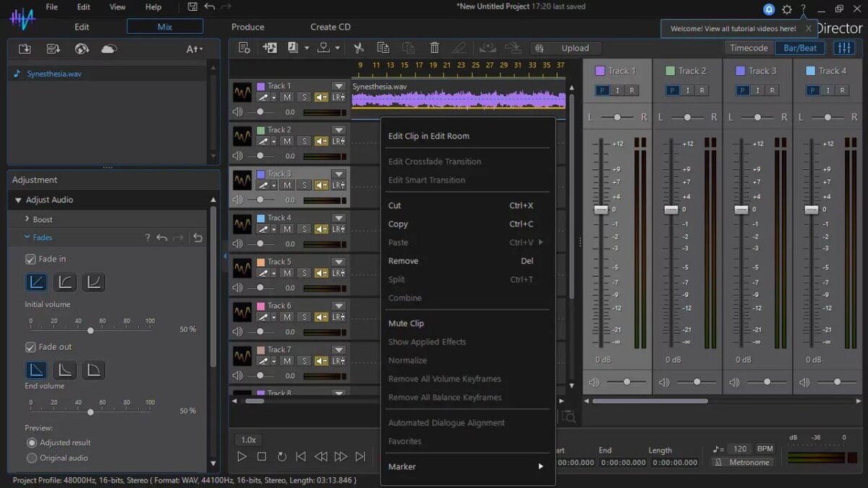The width and height of the screenshot is (868, 488).
Task: Select the logarithmic fade out curve icon
Action: point(64,370)
